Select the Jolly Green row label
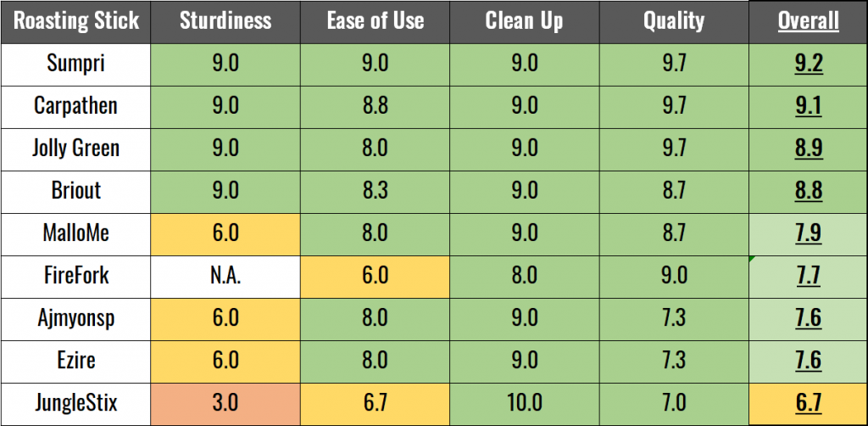This screenshot has height=426, width=868. coord(75,149)
